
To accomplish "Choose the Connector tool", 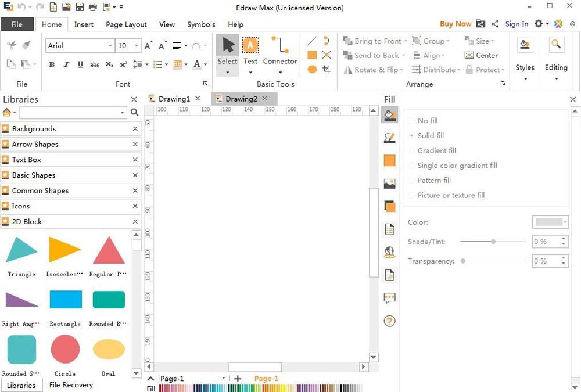I will [280, 51].
